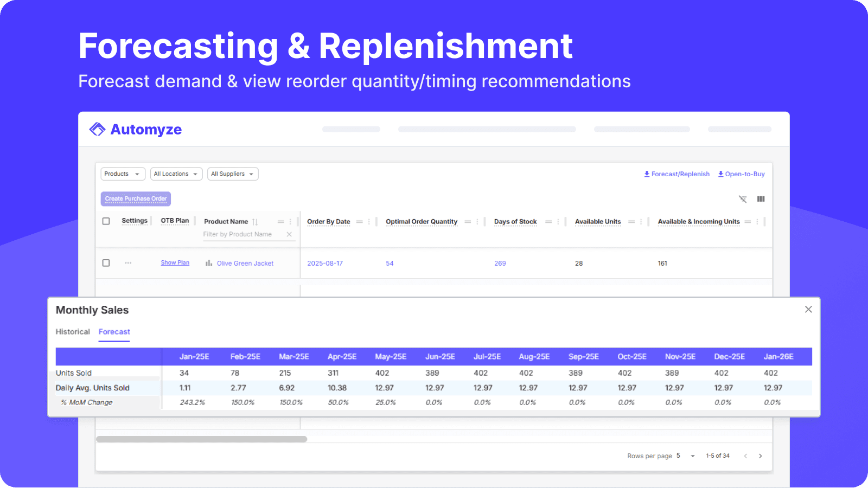This screenshot has width=868, height=488.
Task: Click the Create Purchase Order button
Action: pos(135,198)
